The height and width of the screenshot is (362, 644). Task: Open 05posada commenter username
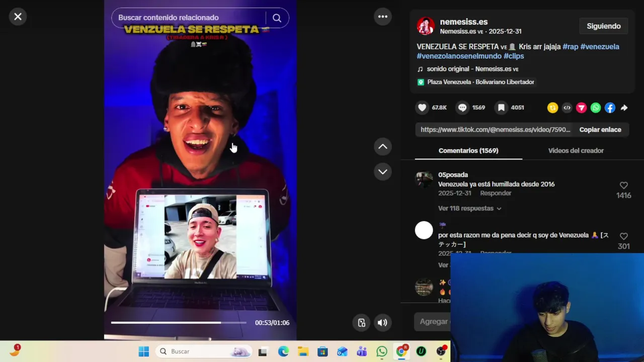[x=453, y=175]
